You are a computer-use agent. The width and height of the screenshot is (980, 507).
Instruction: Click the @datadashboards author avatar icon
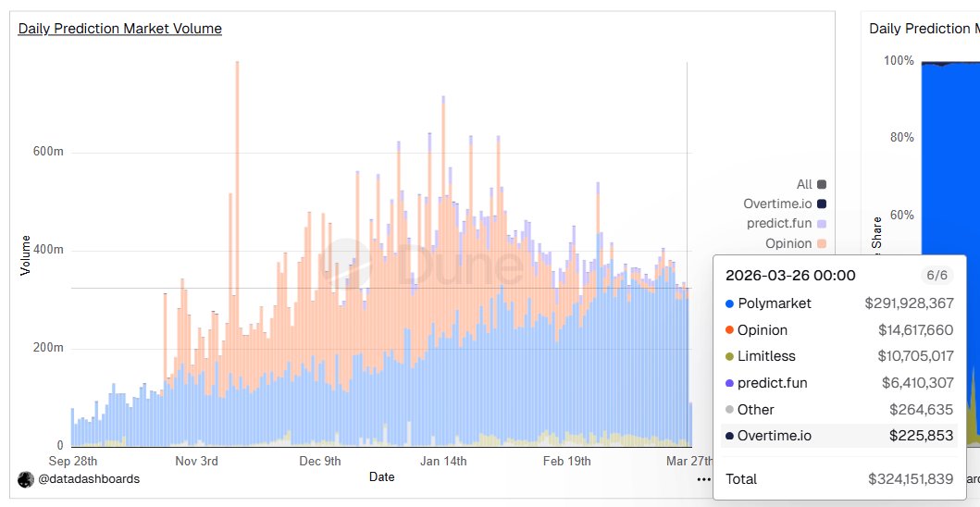(x=26, y=479)
